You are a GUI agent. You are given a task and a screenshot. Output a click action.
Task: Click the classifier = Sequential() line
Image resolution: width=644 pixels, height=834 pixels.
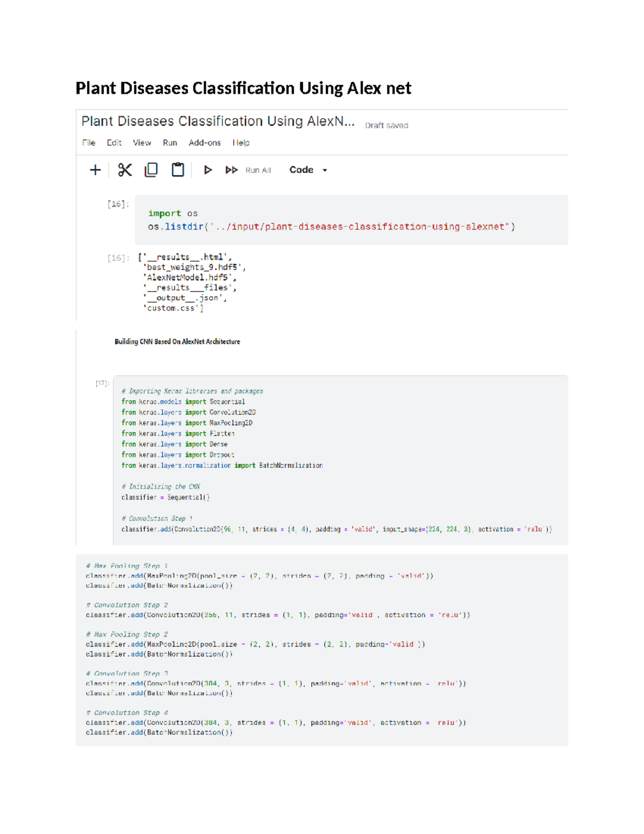[165, 497]
